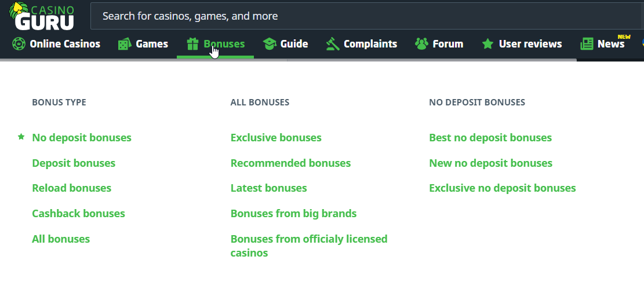
Task: Click the Bonuses gift icon
Action: click(192, 44)
